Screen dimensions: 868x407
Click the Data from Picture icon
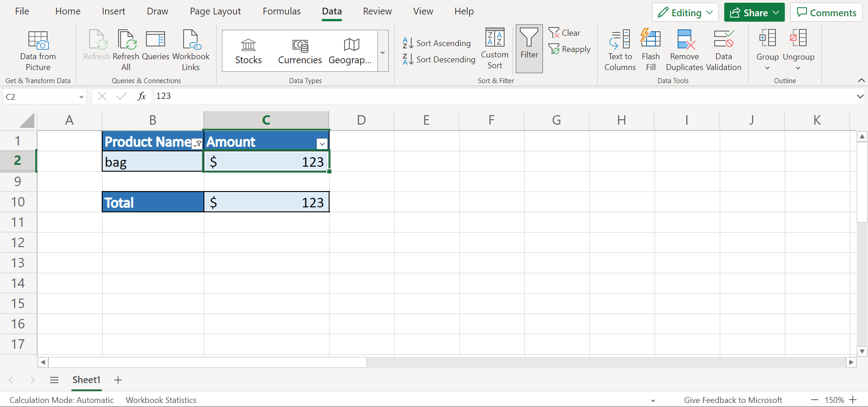click(x=38, y=41)
